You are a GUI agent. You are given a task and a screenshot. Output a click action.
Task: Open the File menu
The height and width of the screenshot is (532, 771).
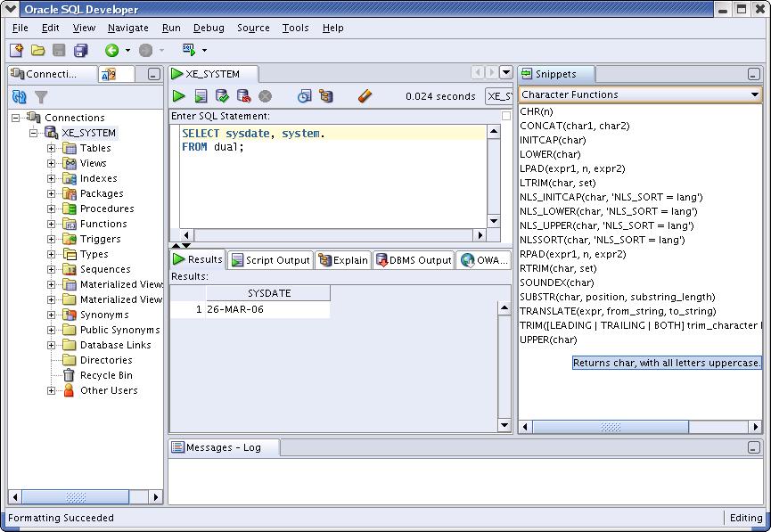[21, 28]
